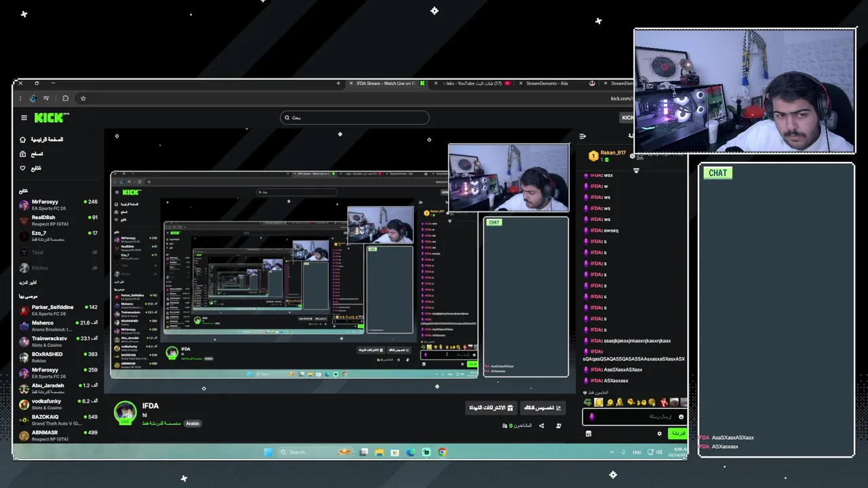
Task: Open File Explorer from the taskbar
Action: 379,452
